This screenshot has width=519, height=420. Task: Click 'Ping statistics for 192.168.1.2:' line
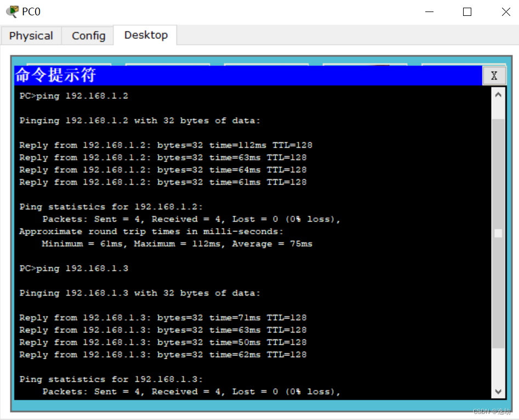point(111,207)
